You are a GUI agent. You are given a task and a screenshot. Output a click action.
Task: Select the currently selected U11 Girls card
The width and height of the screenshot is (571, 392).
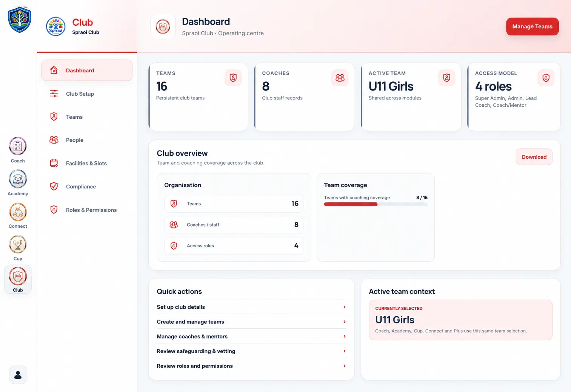(x=460, y=320)
